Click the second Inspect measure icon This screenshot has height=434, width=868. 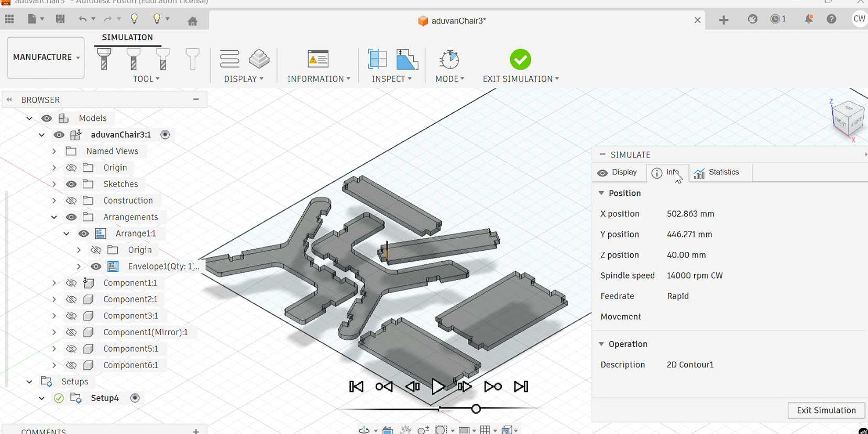click(x=407, y=59)
